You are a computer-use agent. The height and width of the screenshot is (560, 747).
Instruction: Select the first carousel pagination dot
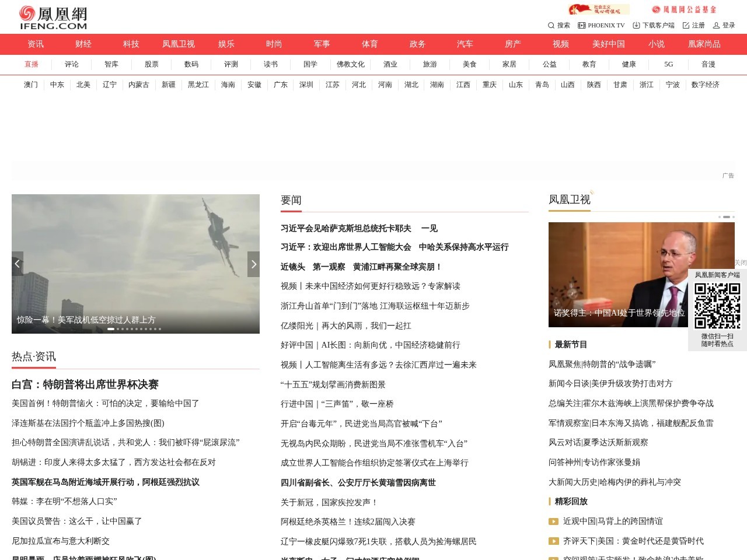point(111,329)
